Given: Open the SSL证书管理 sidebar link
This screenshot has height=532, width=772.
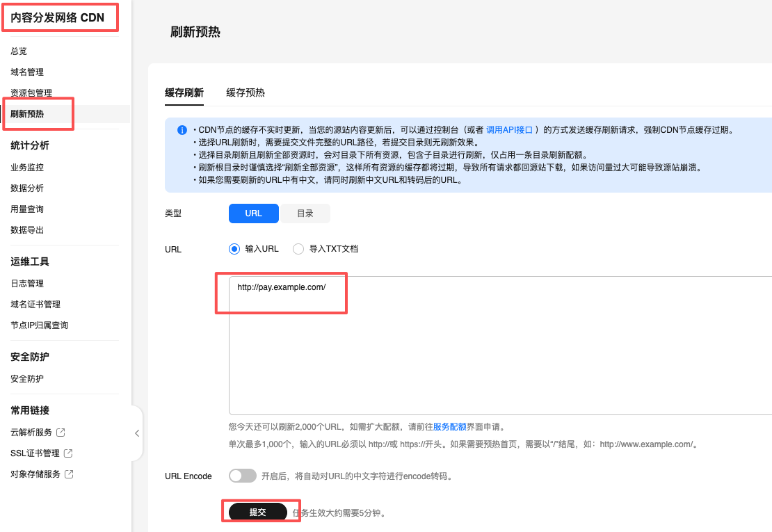Looking at the screenshot, I should [x=35, y=453].
